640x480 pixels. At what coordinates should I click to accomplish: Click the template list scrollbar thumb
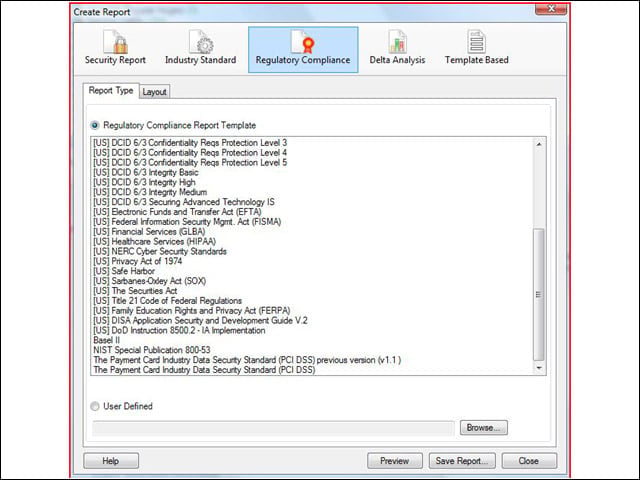pos(539,294)
